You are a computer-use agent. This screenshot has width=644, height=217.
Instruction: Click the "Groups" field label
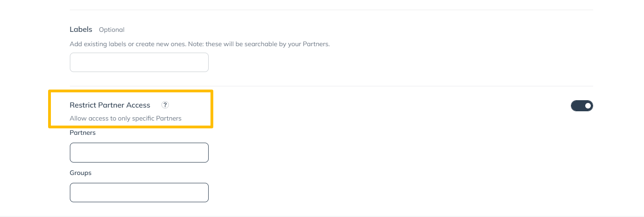[80, 173]
